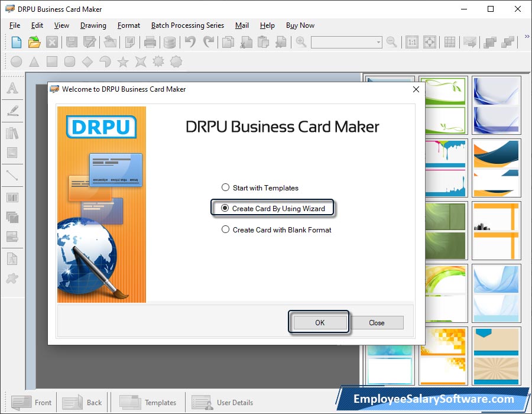Select the five-point Star shape tool
The width and height of the screenshot is (532, 414).
(123, 62)
